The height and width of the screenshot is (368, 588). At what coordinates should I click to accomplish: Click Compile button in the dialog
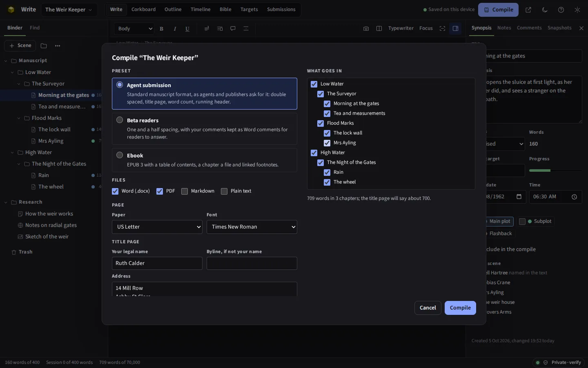pos(460,308)
